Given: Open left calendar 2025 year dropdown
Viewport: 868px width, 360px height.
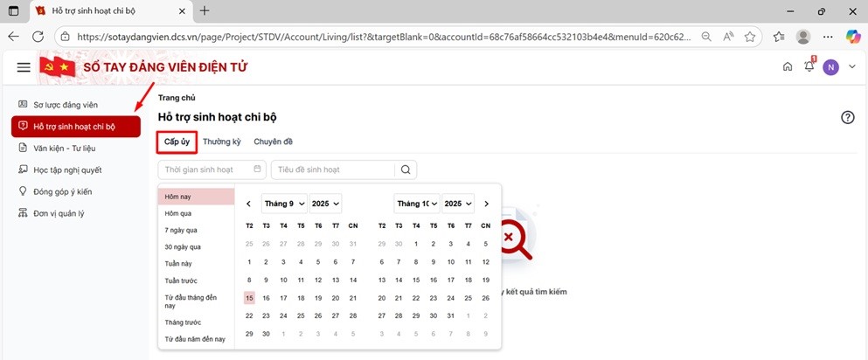Looking at the screenshot, I should (x=325, y=204).
